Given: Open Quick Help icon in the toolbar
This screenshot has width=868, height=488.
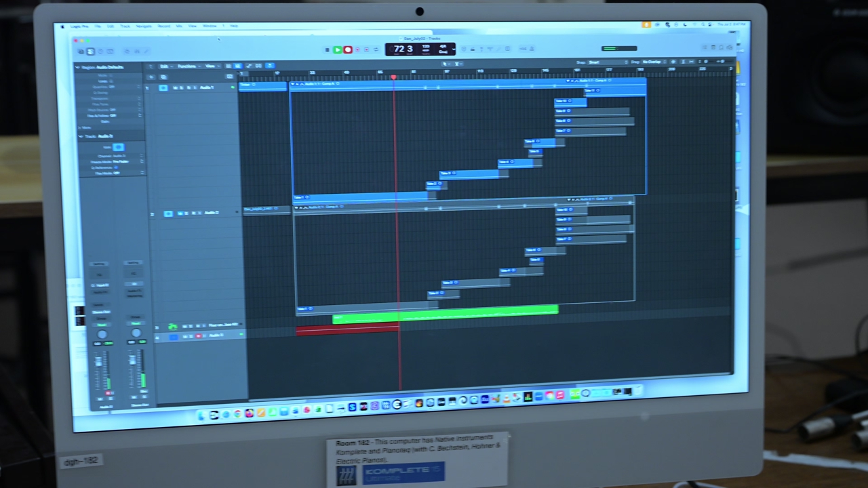Looking at the screenshot, I should [x=100, y=52].
